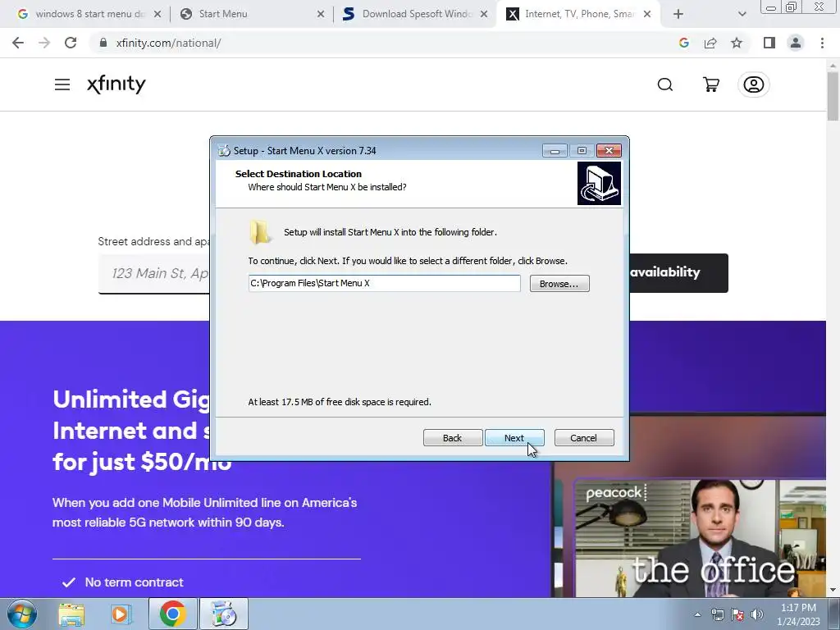Image resolution: width=840 pixels, height=630 pixels.
Task: Go back in Chrome history
Action: click(18, 43)
